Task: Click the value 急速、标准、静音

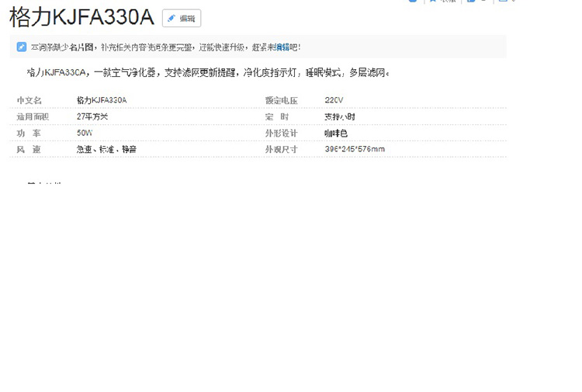Action: 106,149
